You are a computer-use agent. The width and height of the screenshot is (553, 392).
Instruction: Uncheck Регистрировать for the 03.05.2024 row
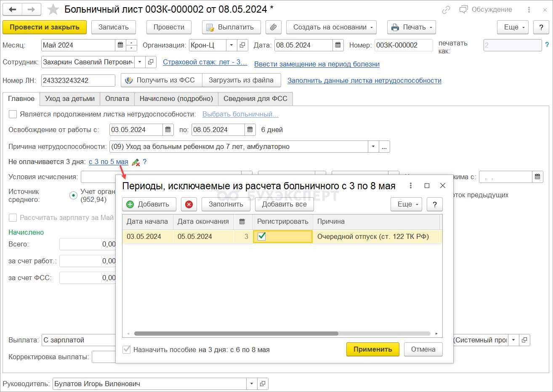[x=262, y=236]
